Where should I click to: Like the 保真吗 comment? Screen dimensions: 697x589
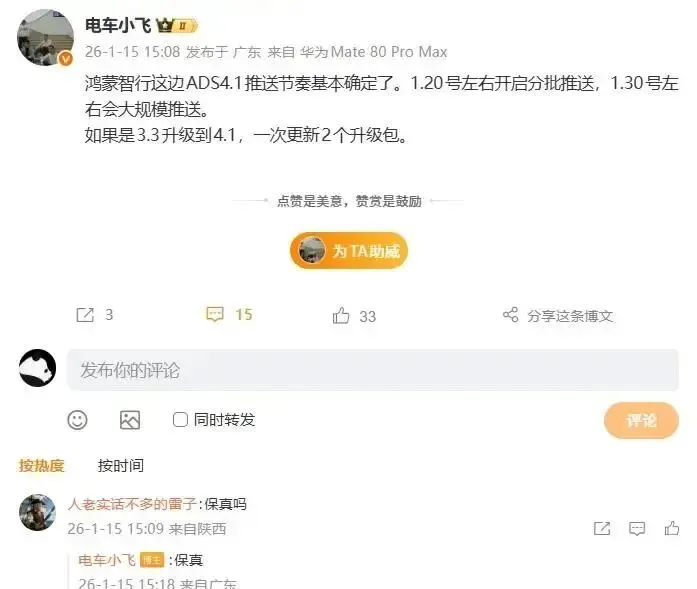672,528
